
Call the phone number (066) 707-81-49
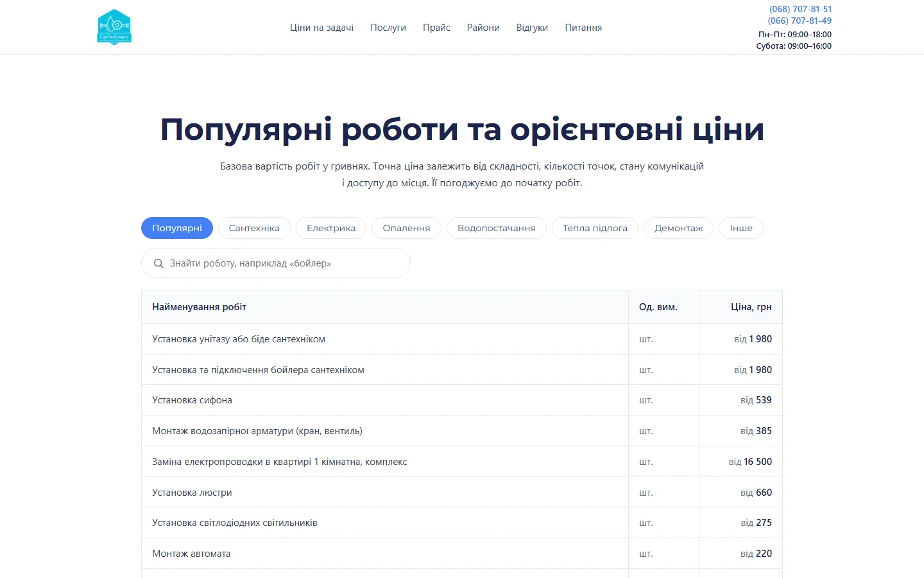800,21
